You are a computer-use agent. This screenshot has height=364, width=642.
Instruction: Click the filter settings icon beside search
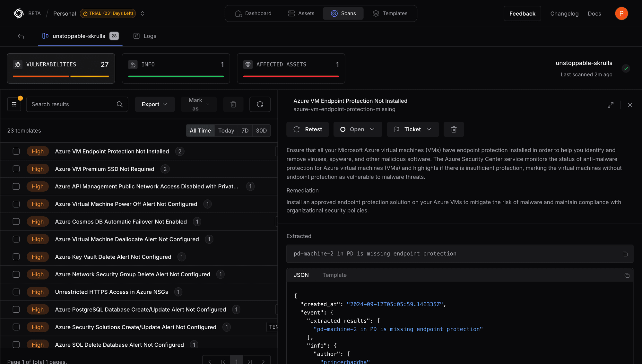coord(14,104)
